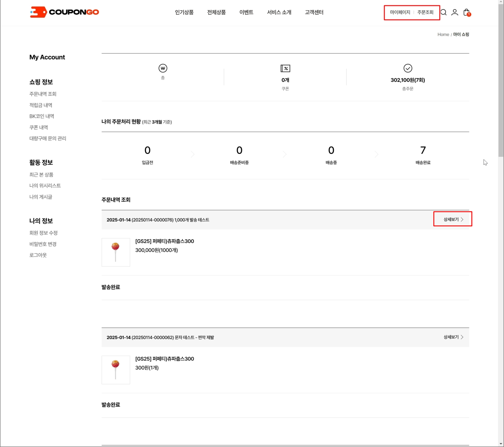504x447 pixels.
Task: Click the 주문조회 link in header
Action: coord(425,12)
